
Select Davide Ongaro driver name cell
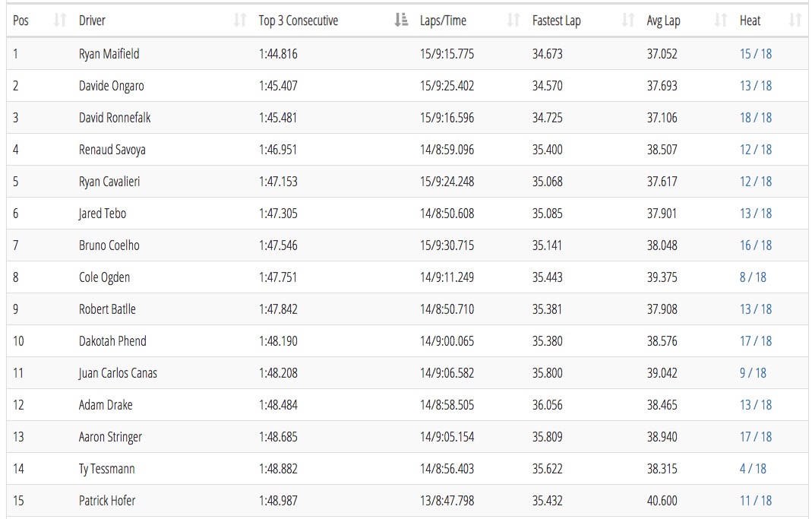[x=111, y=86]
